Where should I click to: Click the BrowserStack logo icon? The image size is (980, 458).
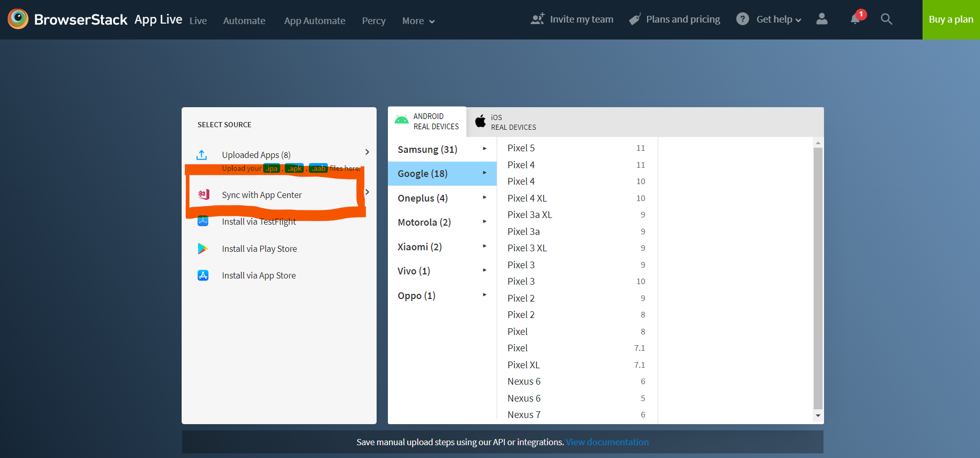pos(18,19)
